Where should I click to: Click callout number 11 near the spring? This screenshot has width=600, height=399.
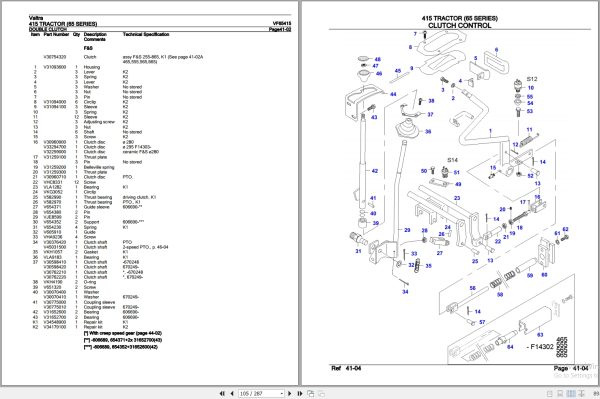pos(530,130)
